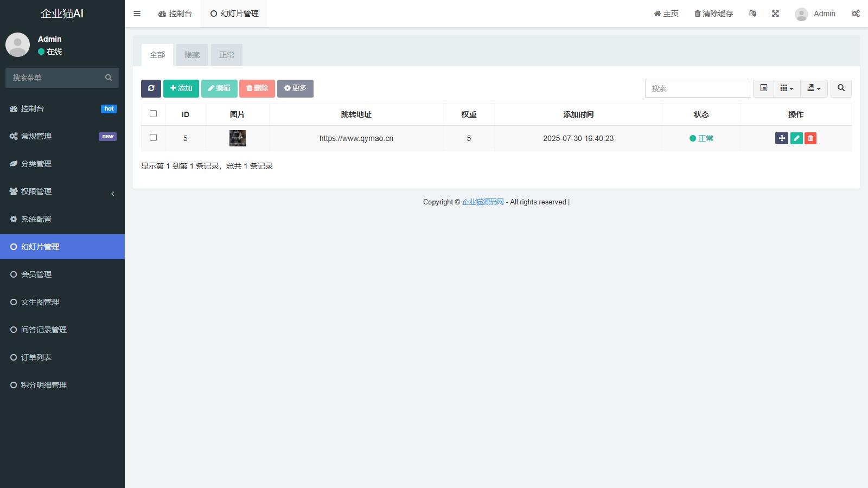The image size is (868, 488).
Task: Open the 企业猫源码网 footer link
Action: pos(482,202)
